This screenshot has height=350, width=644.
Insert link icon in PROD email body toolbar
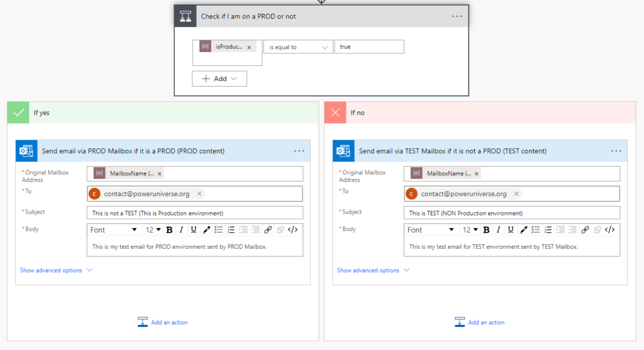point(268,230)
